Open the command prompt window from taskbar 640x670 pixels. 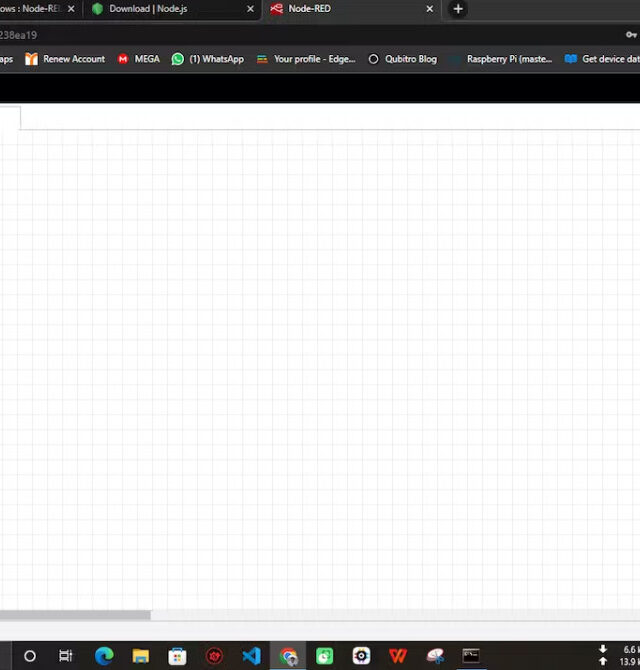point(471,656)
